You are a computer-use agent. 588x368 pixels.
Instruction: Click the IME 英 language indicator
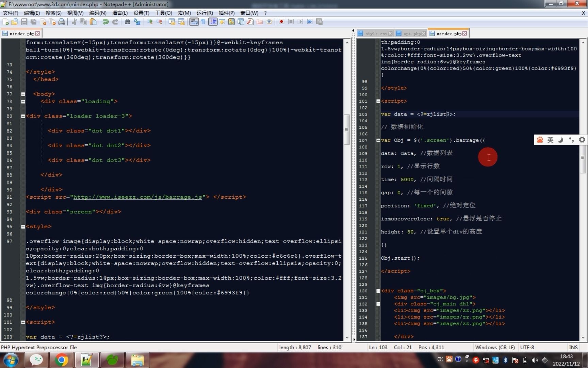pyautogui.click(x=550, y=140)
